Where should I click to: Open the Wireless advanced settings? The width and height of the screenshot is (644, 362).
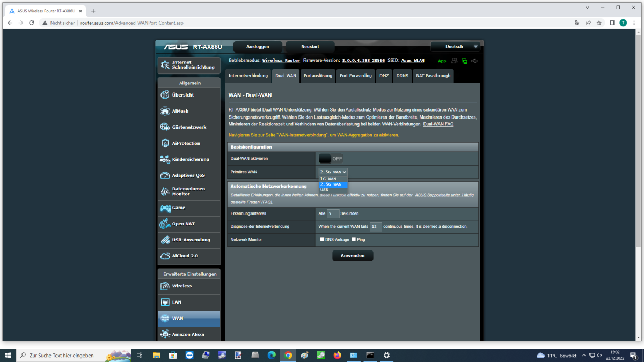click(x=189, y=286)
